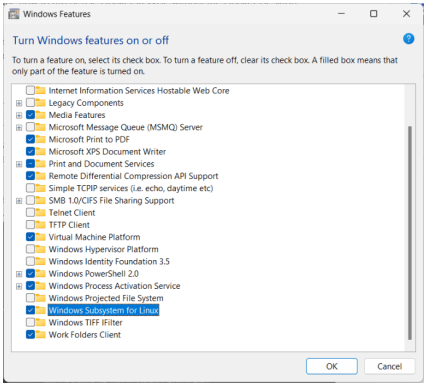Select the Windows Subsystem for Linux label
This screenshot has width=427, height=386.
point(103,310)
